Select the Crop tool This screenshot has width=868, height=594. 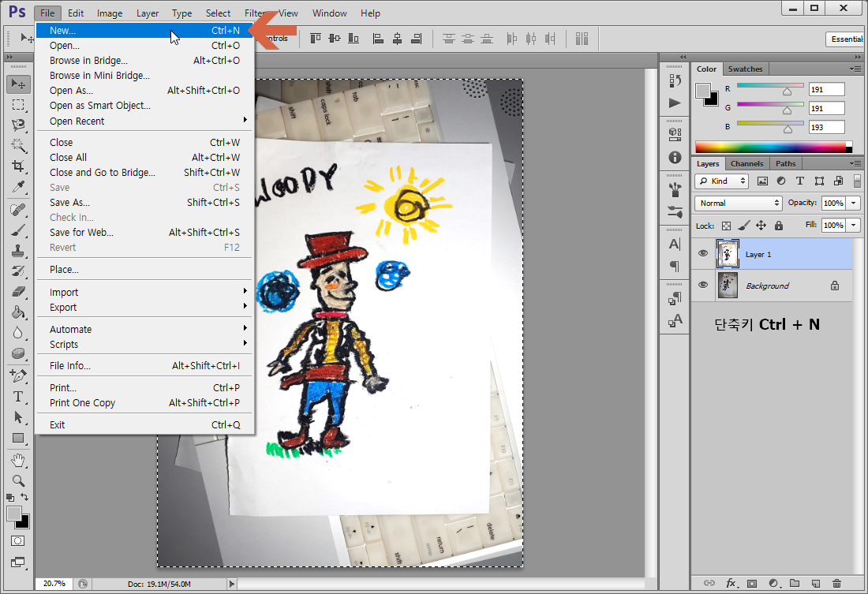click(x=18, y=166)
